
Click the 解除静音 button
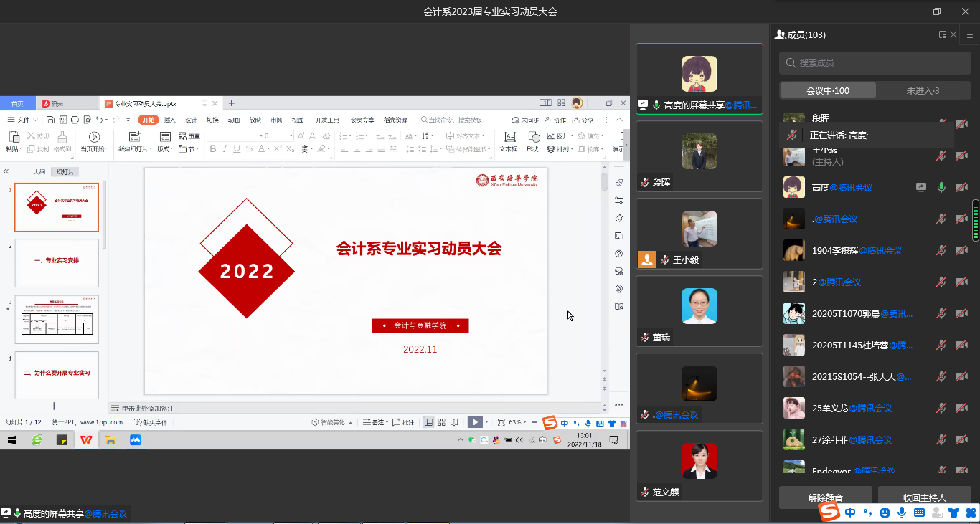click(x=825, y=497)
